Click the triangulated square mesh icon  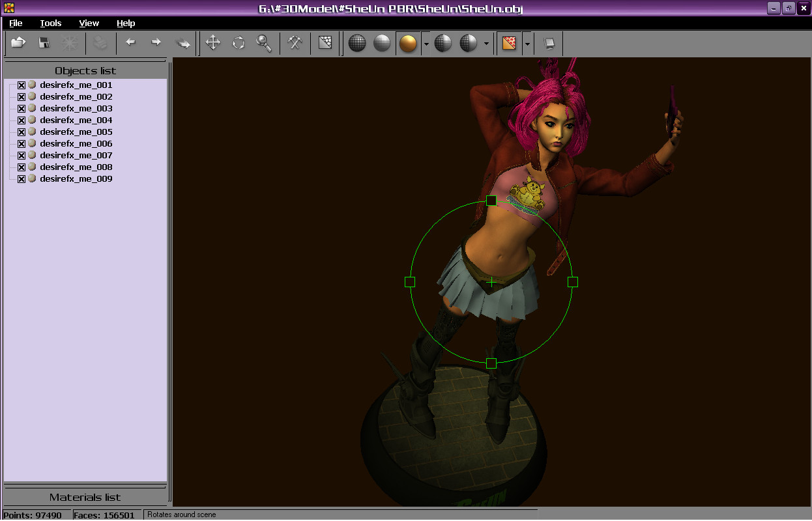point(325,43)
